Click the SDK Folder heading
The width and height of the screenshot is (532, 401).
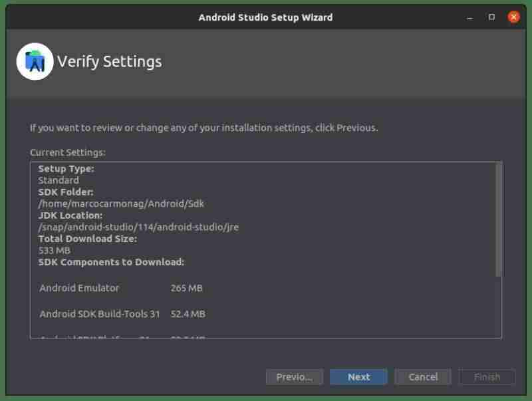pyautogui.click(x=66, y=192)
